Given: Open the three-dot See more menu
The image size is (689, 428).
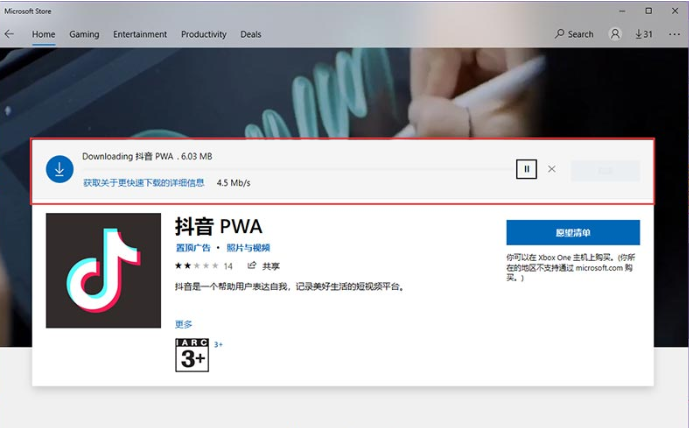Looking at the screenshot, I should [x=673, y=34].
